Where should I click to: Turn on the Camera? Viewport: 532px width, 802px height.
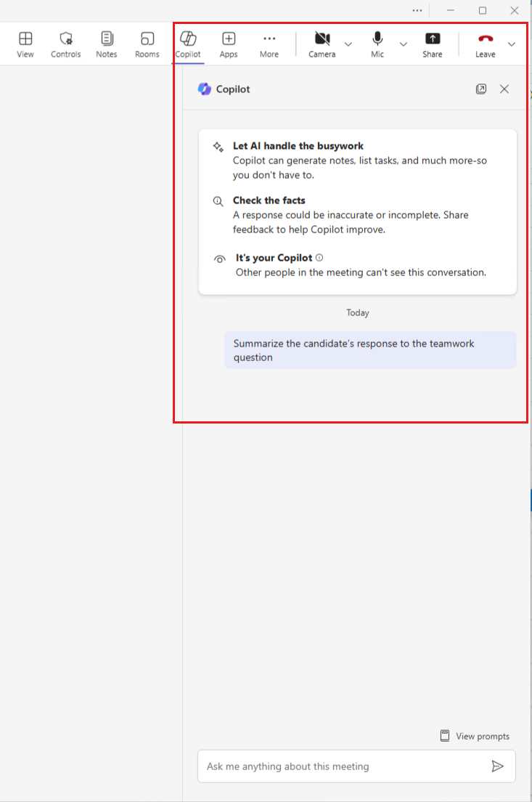coord(322,44)
